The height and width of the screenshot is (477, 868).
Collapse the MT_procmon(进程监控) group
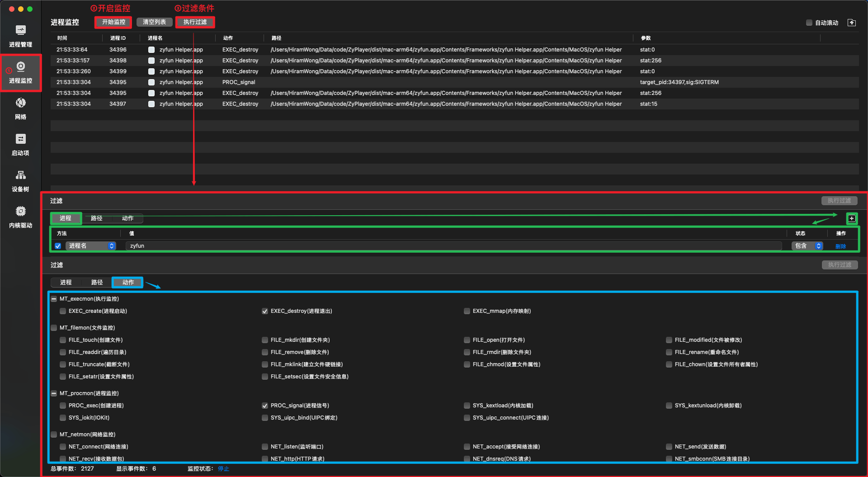click(x=54, y=393)
